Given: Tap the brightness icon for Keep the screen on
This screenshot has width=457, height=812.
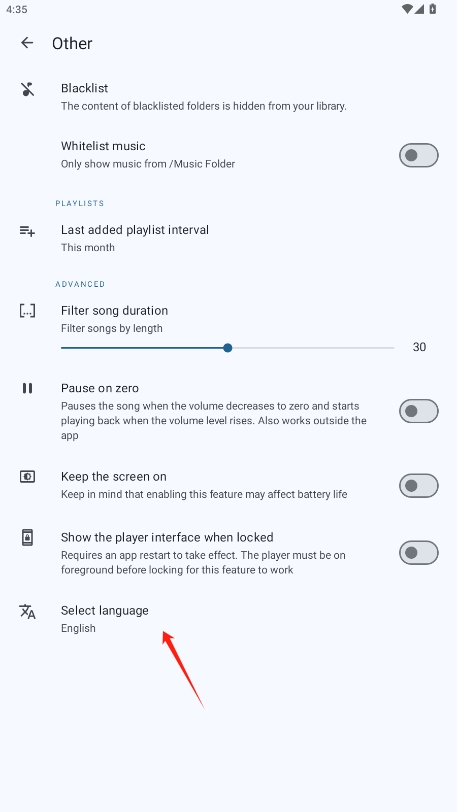Looking at the screenshot, I should click(27, 476).
